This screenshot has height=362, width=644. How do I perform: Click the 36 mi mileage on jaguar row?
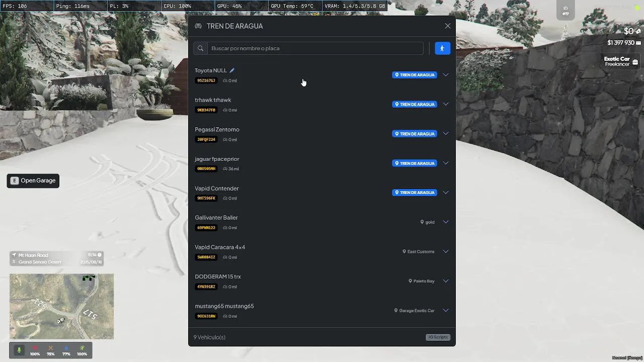coord(231,169)
